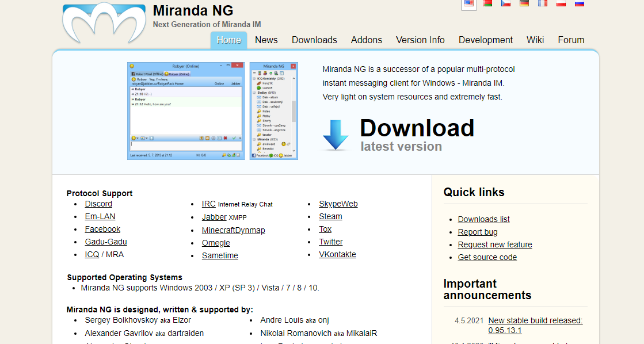Open the message window screenshot thumbnail

click(x=186, y=111)
